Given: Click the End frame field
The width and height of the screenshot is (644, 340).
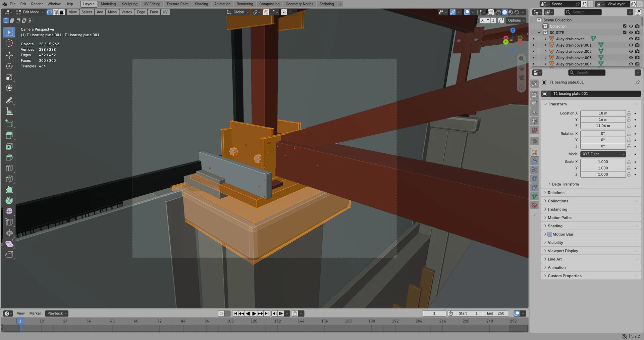Looking at the screenshot, I should click(x=495, y=313).
